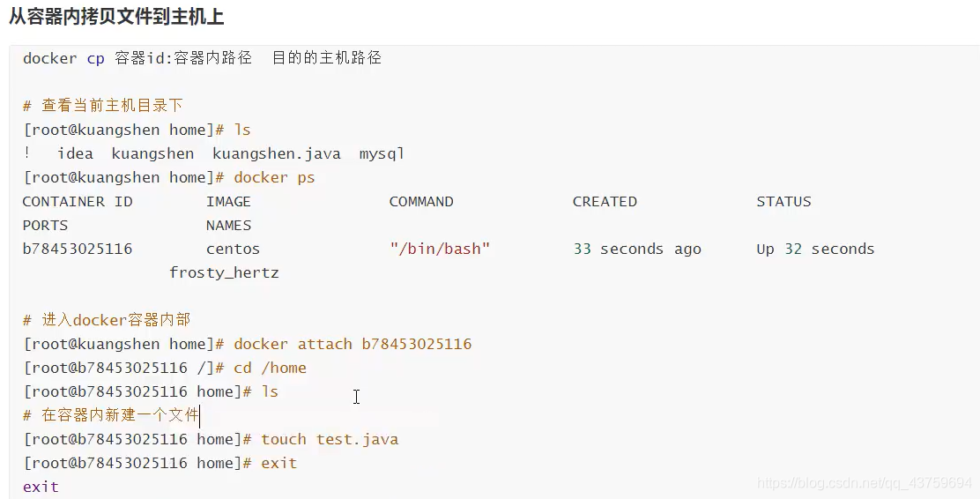980x499 pixels.
Task: Click the 'cd /home' command
Action: [x=270, y=368]
